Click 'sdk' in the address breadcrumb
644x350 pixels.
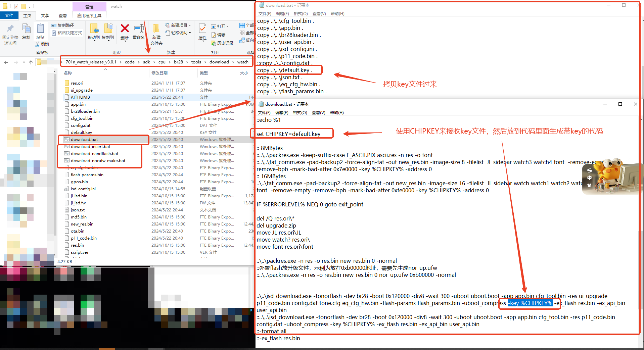point(147,62)
